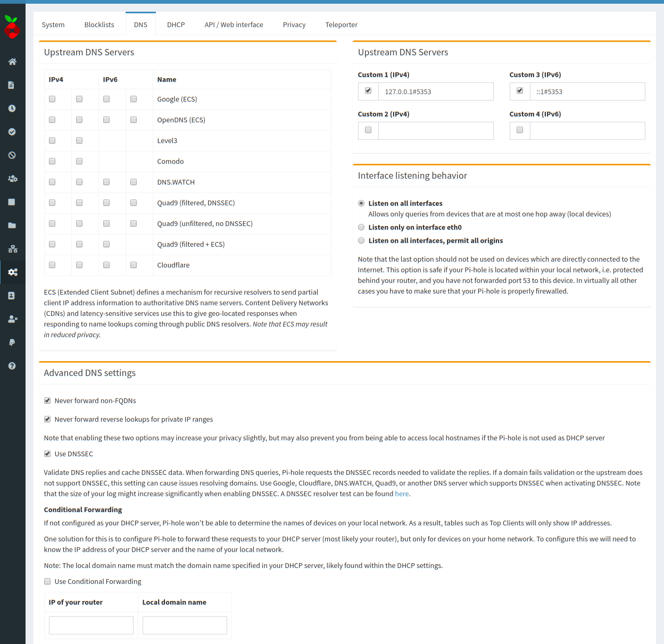Check second IPv6 box for DNS.WATCH
Screen dimensions: 664x644
tap(134, 182)
